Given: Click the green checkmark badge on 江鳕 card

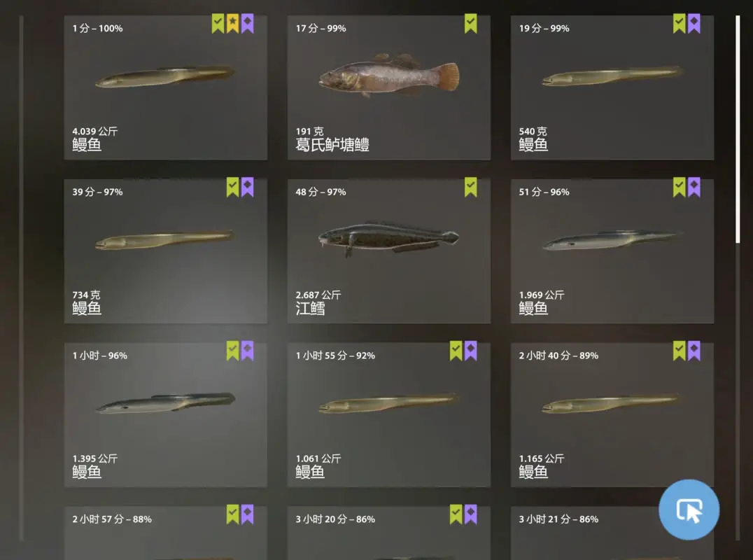Looking at the screenshot, I should [x=470, y=188].
